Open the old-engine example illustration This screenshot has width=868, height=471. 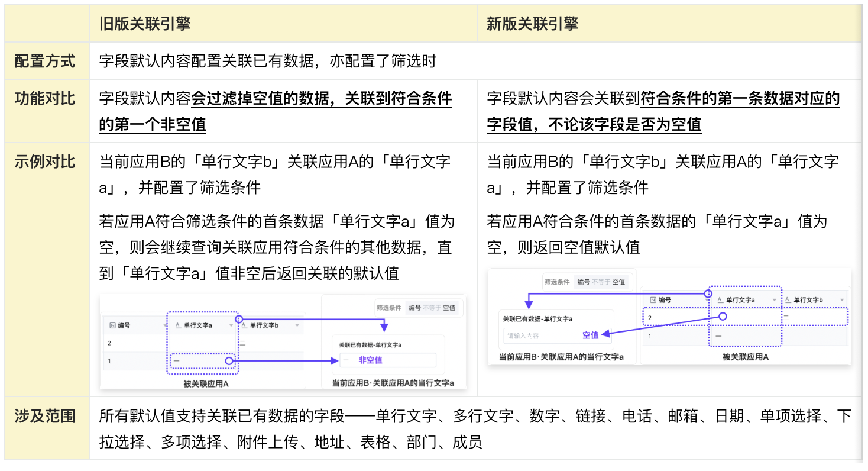click(283, 341)
